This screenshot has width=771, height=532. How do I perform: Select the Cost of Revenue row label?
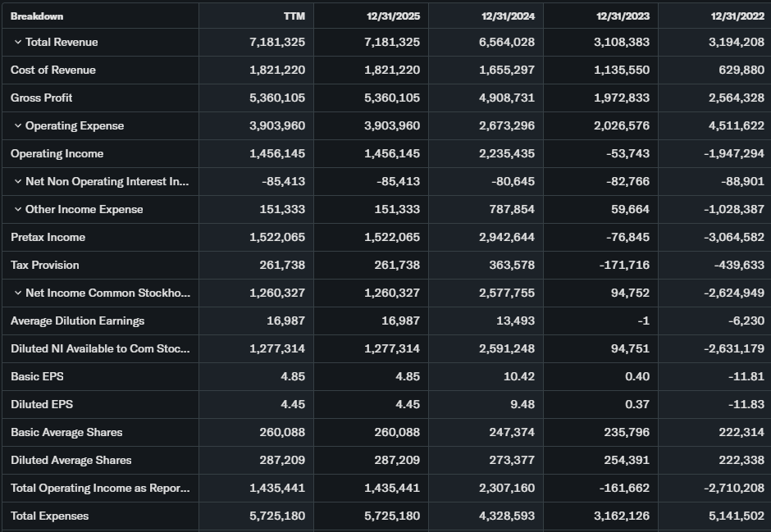click(x=53, y=70)
